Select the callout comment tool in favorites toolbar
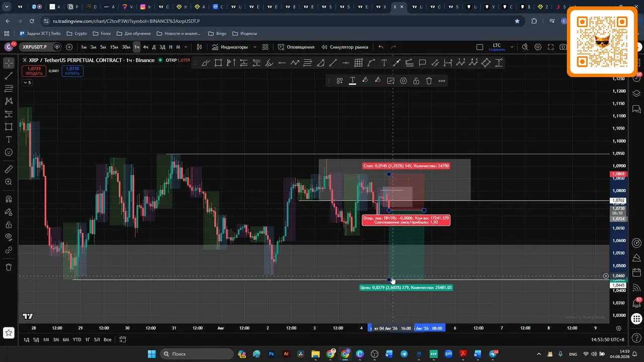 (x=422, y=63)
